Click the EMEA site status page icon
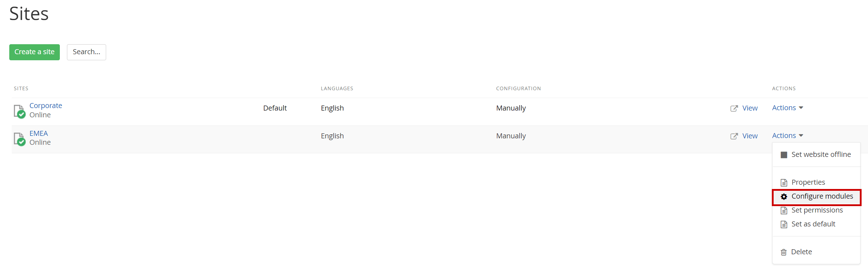This screenshot has height=271, width=868. point(19,139)
